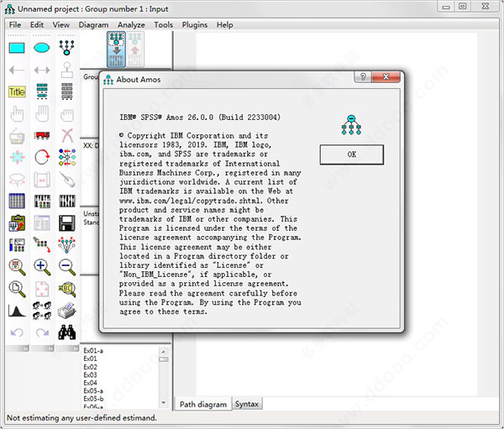
Task: Select the duplicate objects copier tool
Action: click(x=17, y=136)
